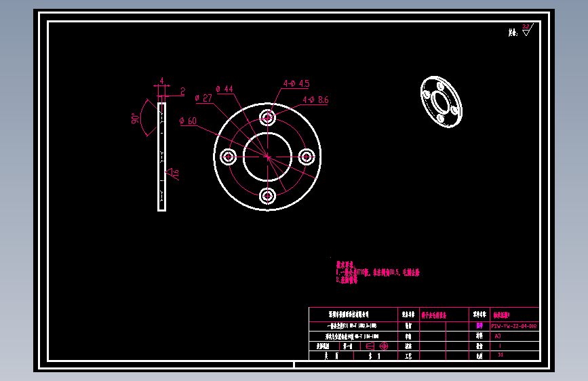Select the "ø 44" dimension text

pos(224,89)
